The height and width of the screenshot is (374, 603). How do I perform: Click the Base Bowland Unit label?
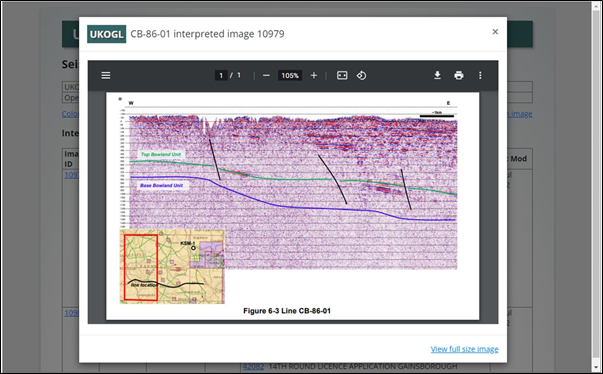[161, 185]
